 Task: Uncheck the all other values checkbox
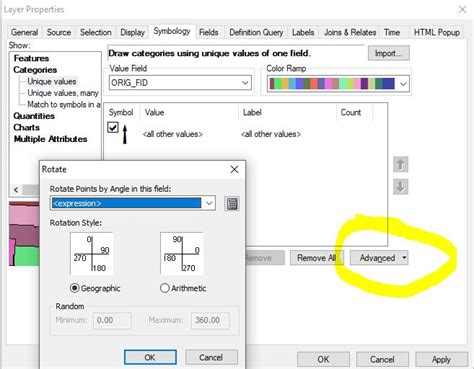[x=113, y=127]
